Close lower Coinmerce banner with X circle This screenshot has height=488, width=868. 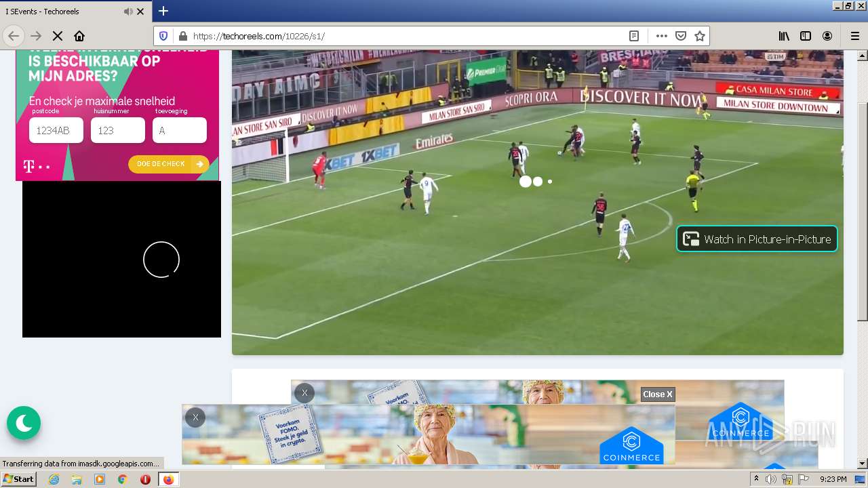pos(195,418)
